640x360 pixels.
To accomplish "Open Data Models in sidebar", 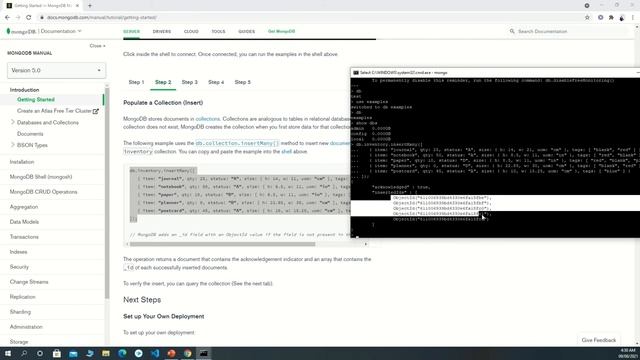I will pos(24,222).
